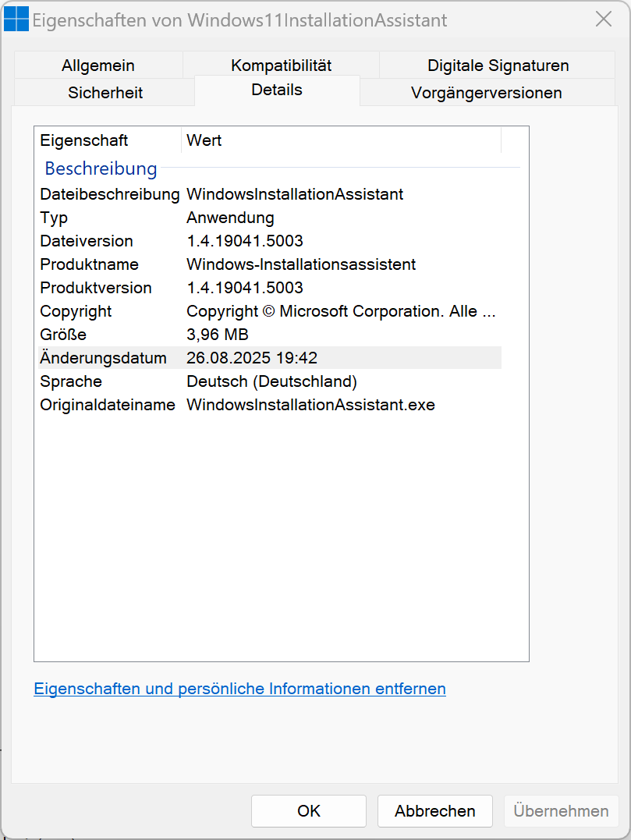This screenshot has height=840, width=631.
Task: Open the Digitale Signaturen tab
Action: 498,66
